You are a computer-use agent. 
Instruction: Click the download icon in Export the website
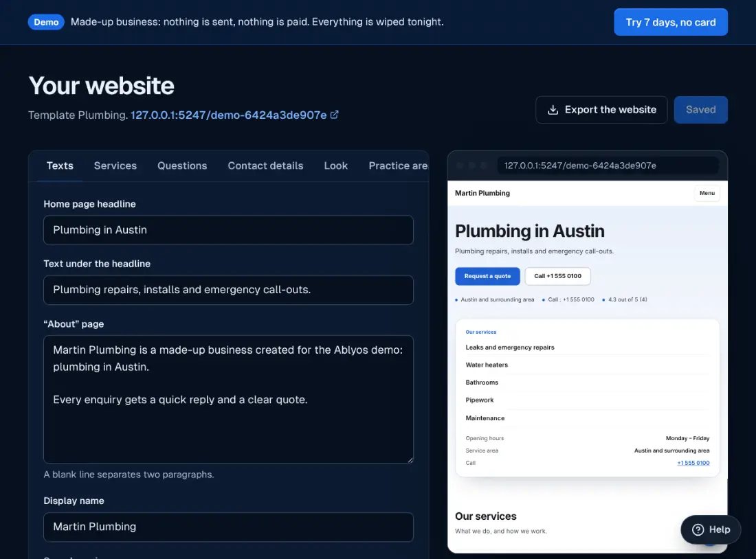click(553, 110)
